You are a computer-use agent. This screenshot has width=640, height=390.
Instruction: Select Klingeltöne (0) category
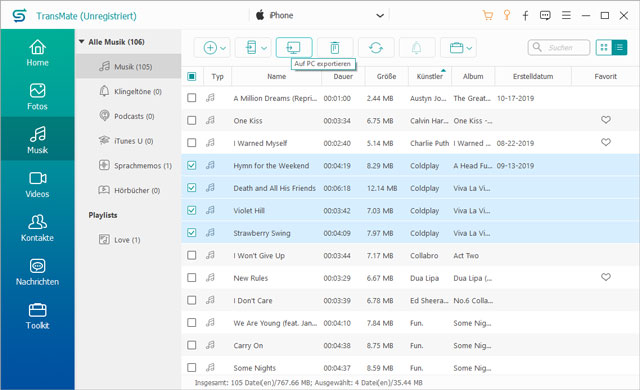point(128,91)
